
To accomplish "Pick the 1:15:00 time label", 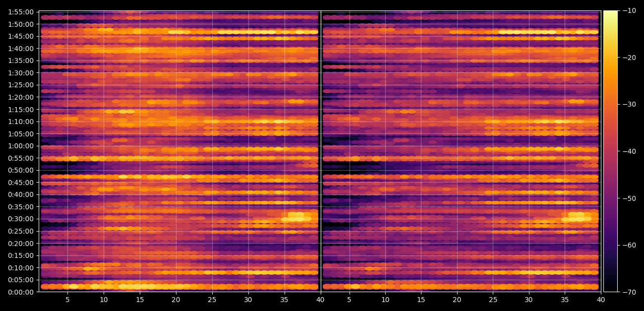I will click(x=21, y=110).
